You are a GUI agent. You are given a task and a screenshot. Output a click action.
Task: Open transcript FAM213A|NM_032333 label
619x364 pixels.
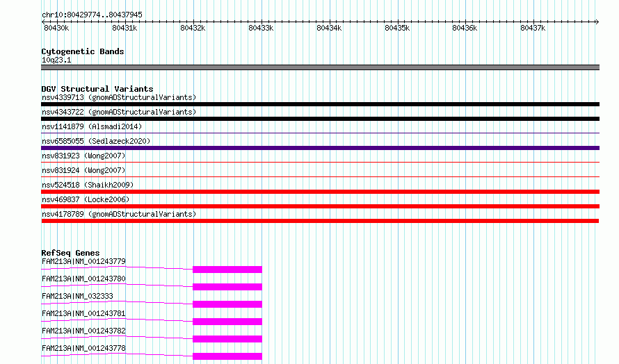(77, 296)
